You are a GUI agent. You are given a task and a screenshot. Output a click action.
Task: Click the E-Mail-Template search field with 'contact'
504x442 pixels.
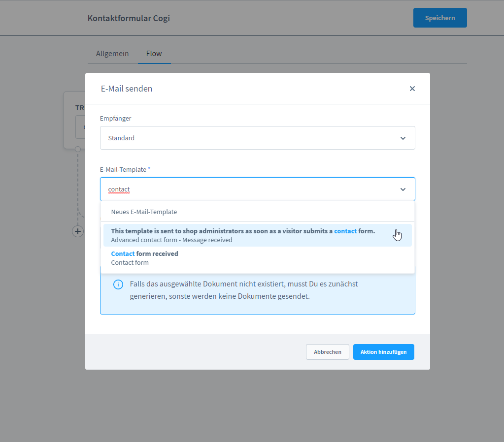tap(246, 189)
